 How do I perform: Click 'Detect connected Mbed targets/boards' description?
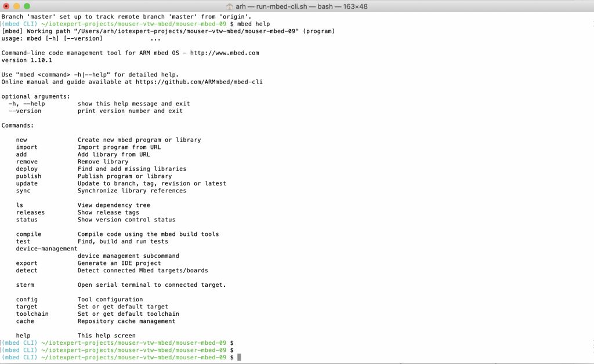pos(143,270)
